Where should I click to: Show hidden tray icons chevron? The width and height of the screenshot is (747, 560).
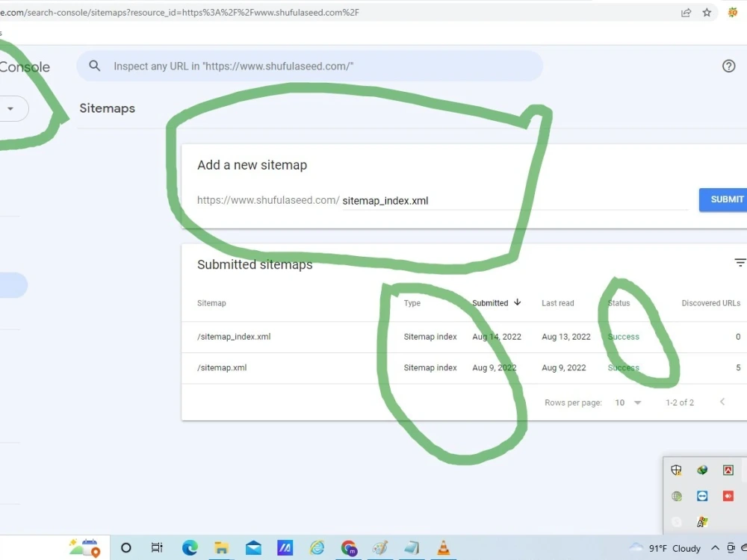[715, 547]
